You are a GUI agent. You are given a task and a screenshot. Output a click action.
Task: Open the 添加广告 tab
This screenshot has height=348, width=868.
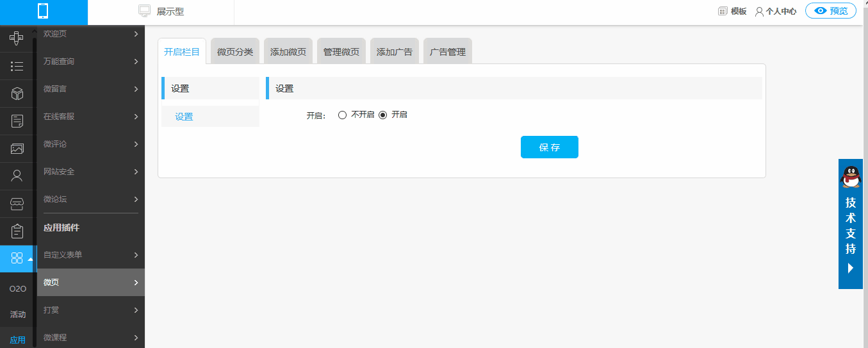395,51
